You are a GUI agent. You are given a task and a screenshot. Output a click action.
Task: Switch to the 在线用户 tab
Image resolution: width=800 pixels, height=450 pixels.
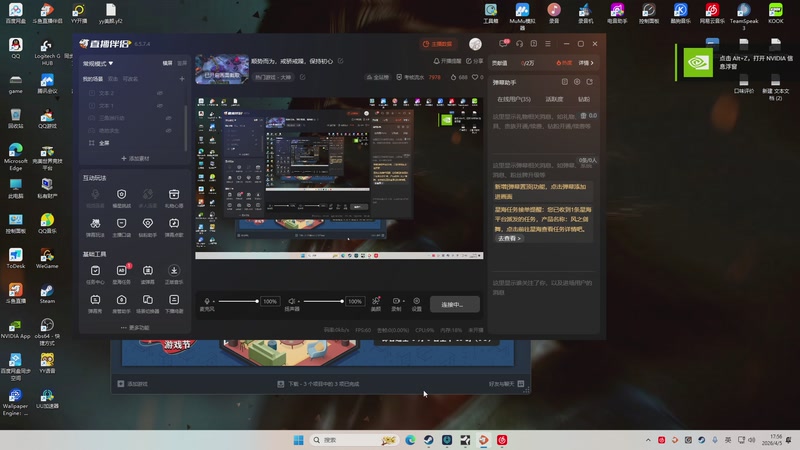[x=514, y=99]
